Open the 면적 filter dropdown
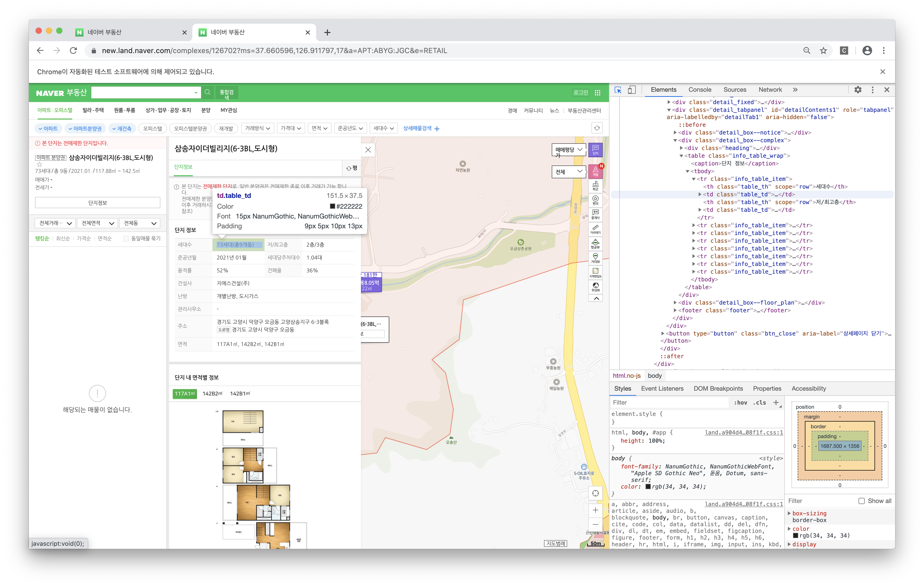The height and width of the screenshot is (587, 924). click(x=319, y=128)
